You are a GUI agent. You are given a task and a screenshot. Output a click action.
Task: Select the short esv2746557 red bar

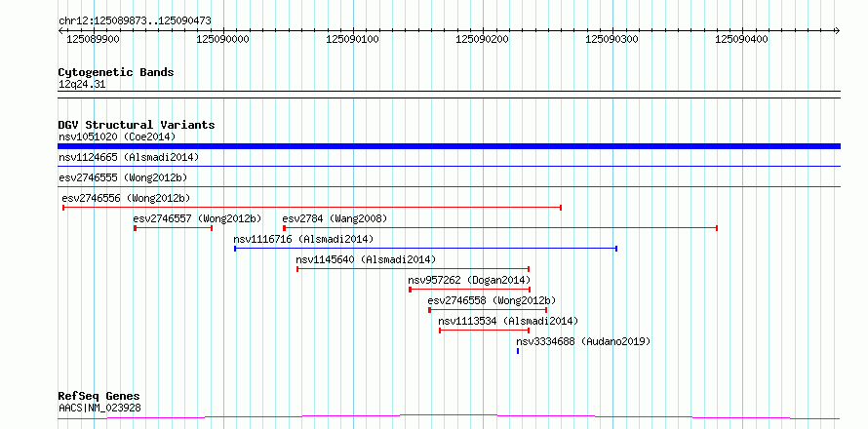(174, 228)
